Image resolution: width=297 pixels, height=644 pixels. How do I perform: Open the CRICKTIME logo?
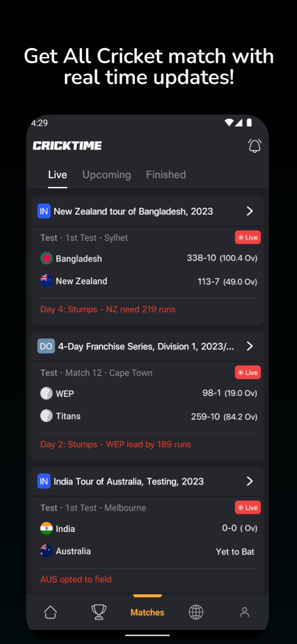pyautogui.click(x=67, y=146)
